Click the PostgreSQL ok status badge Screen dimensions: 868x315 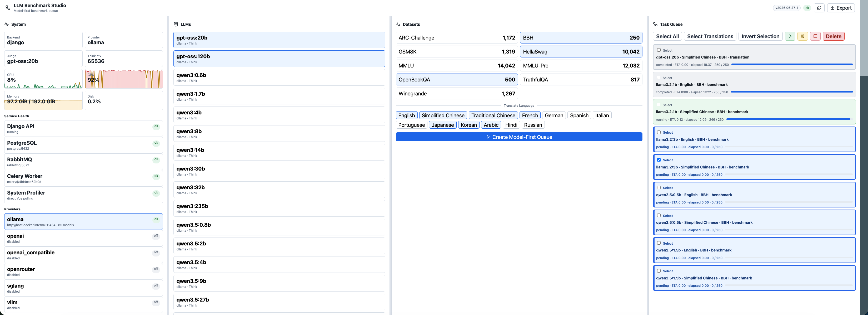(156, 143)
